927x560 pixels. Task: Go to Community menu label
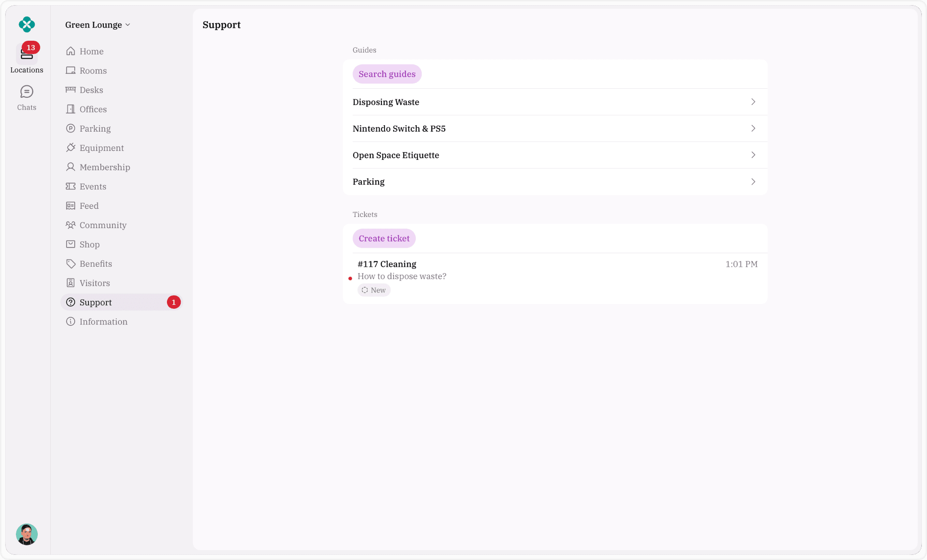[x=103, y=225]
